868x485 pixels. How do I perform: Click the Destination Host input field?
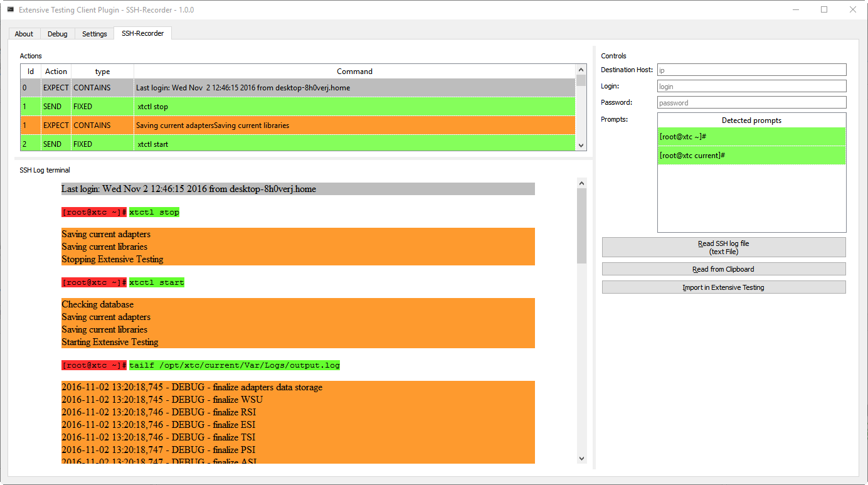(x=751, y=70)
